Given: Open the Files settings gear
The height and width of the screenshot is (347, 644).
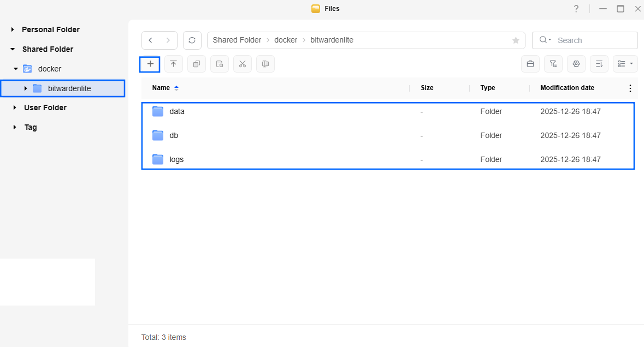Looking at the screenshot, I should [x=576, y=64].
